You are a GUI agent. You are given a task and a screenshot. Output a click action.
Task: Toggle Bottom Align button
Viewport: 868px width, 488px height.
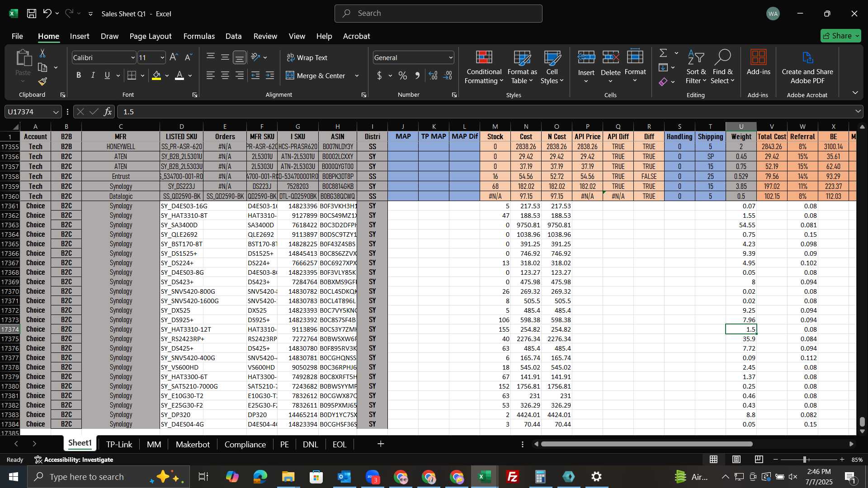(x=240, y=57)
